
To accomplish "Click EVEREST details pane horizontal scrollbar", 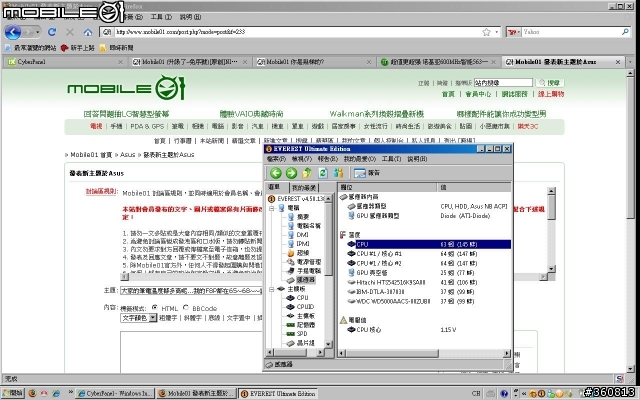I will point(424,353).
